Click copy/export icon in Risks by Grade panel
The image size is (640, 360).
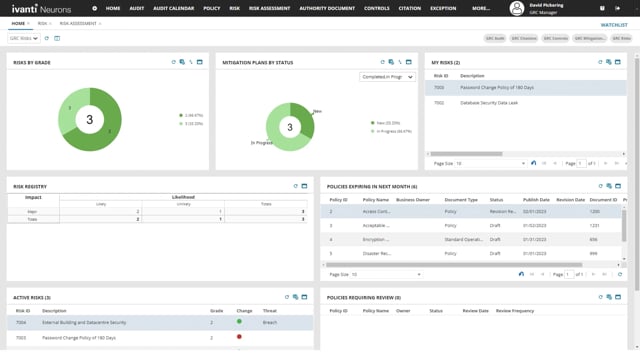182,62
